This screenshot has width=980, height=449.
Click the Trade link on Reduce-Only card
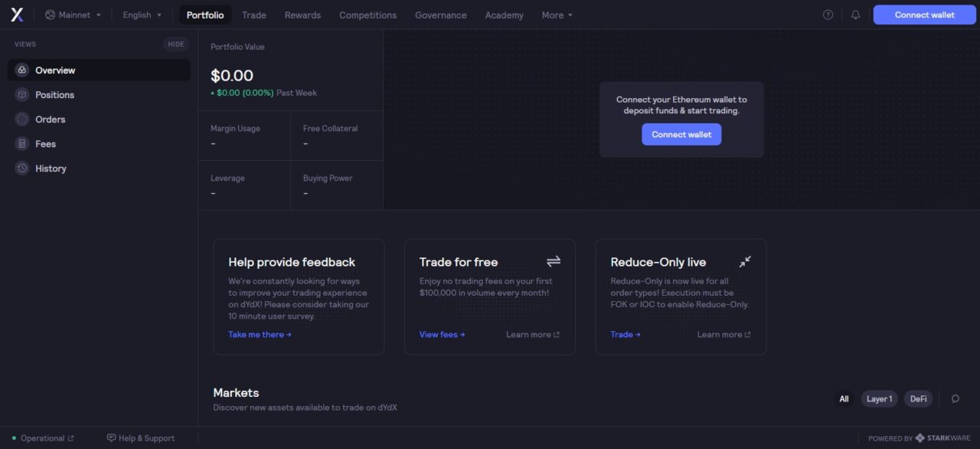[x=626, y=334]
